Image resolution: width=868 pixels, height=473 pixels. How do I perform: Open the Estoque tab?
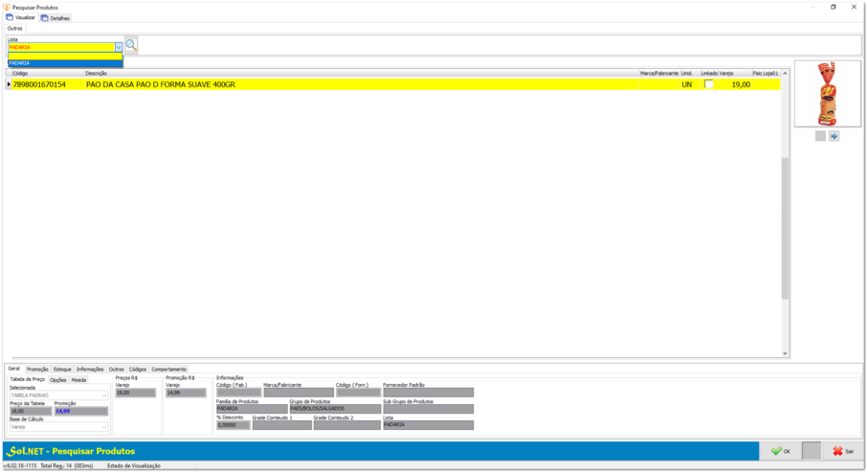[x=62, y=369]
